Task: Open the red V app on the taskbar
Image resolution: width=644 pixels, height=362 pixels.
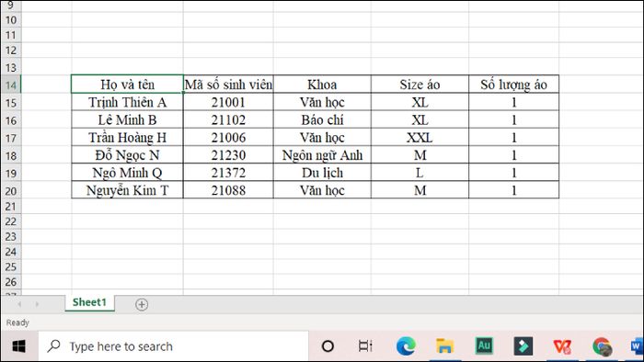Action: pos(562,346)
